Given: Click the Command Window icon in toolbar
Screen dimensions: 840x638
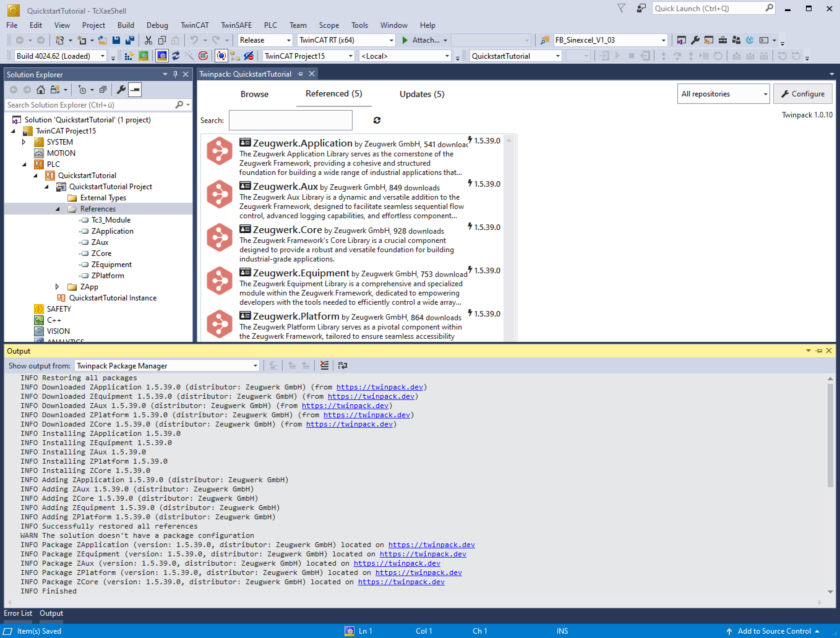Looking at the screenshot, I should [x=764, y=40].
